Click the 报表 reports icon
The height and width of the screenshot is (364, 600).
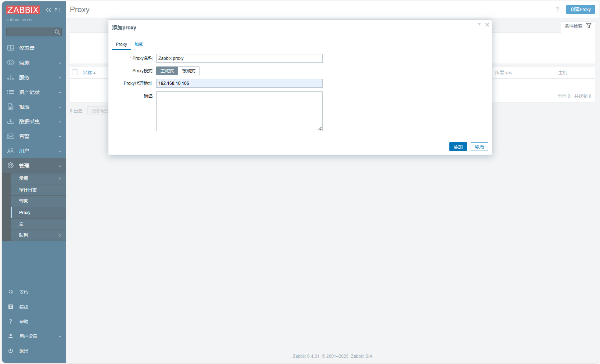(11, 107)
